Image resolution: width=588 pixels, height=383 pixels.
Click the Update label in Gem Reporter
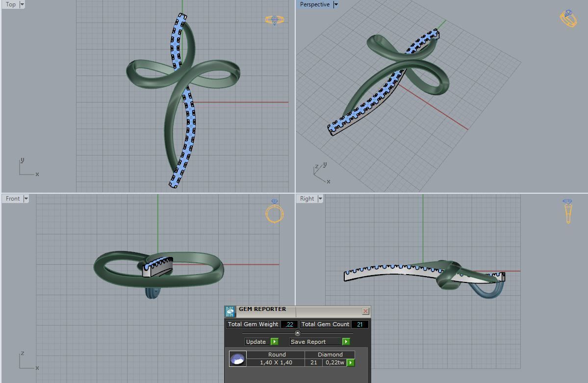click(256, 342)
